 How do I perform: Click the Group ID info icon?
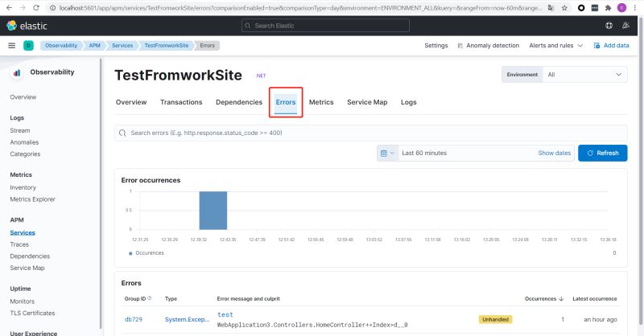[150, 298]
